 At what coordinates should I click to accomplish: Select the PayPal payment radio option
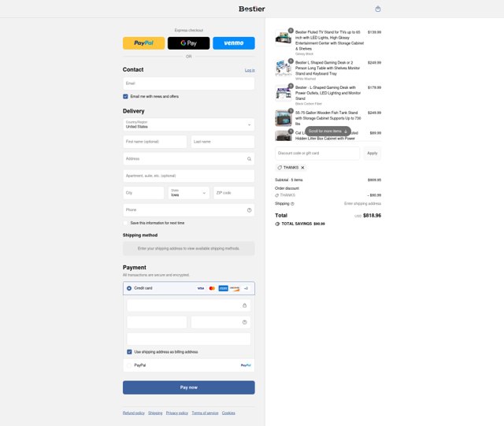(x=129, y=365)
